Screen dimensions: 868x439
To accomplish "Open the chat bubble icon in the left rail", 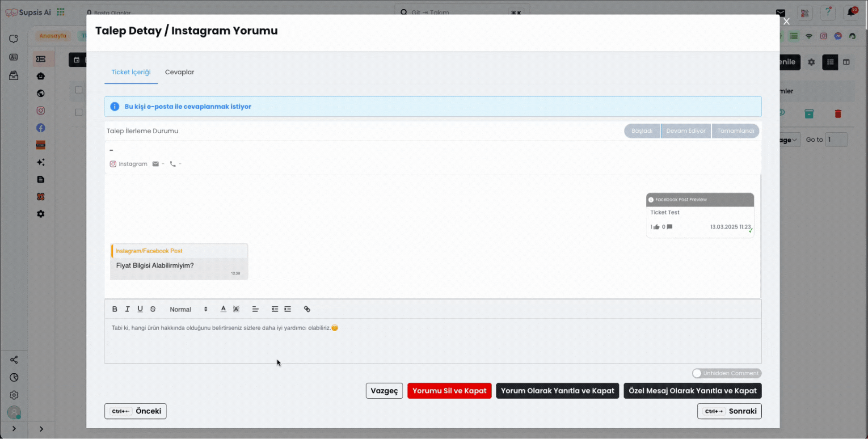I will point(14,39).
